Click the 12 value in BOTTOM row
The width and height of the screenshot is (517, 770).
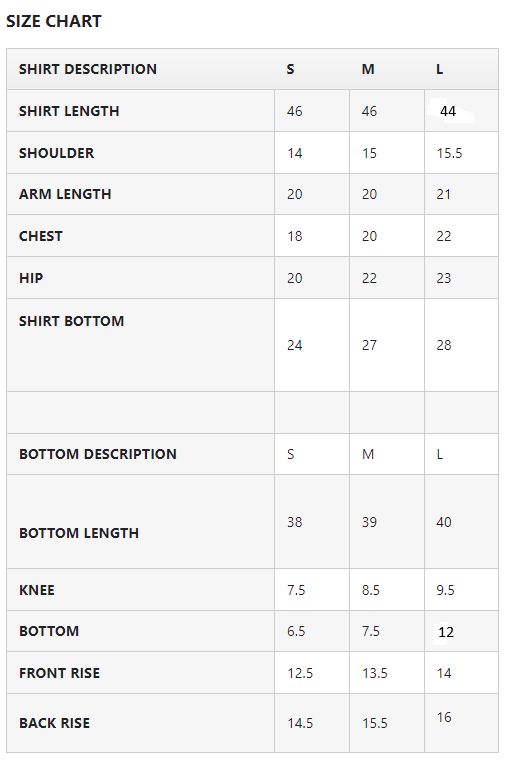coord(446,632)
